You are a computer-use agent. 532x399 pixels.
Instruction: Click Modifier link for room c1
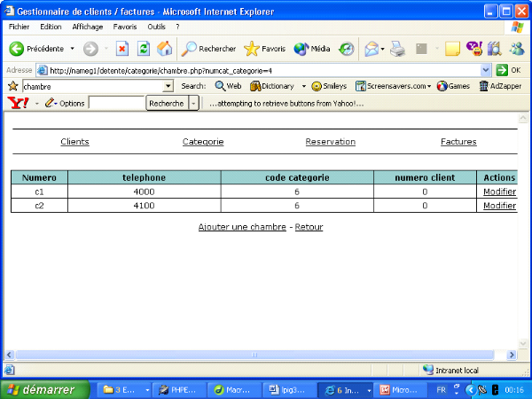(x=499, y=192)
